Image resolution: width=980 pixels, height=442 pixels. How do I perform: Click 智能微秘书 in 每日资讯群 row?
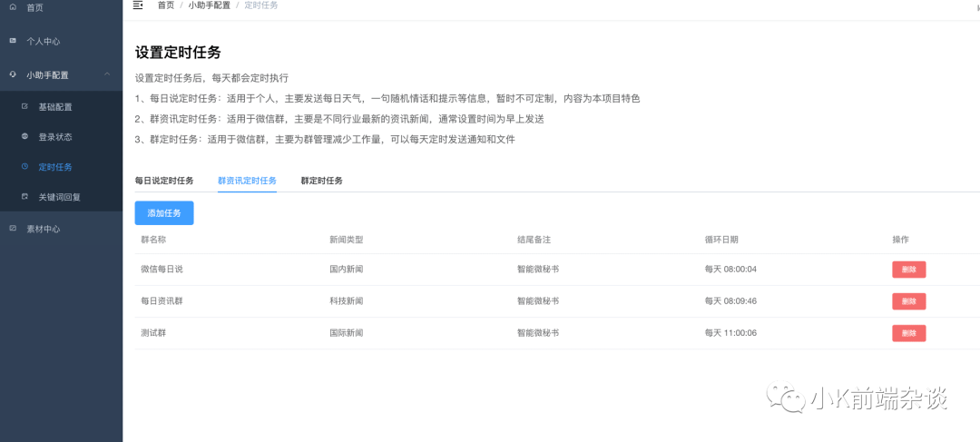pyautogui.click(x=538, y=301)
